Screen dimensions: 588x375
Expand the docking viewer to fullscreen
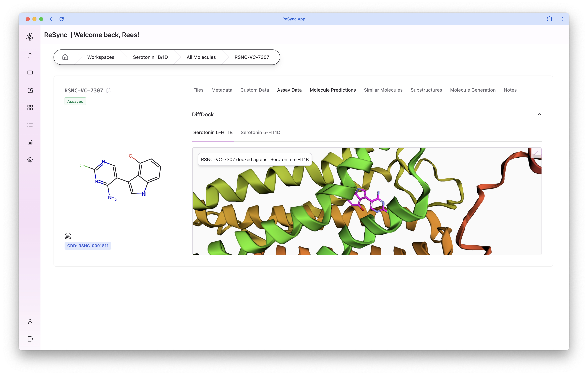point(536,153)
